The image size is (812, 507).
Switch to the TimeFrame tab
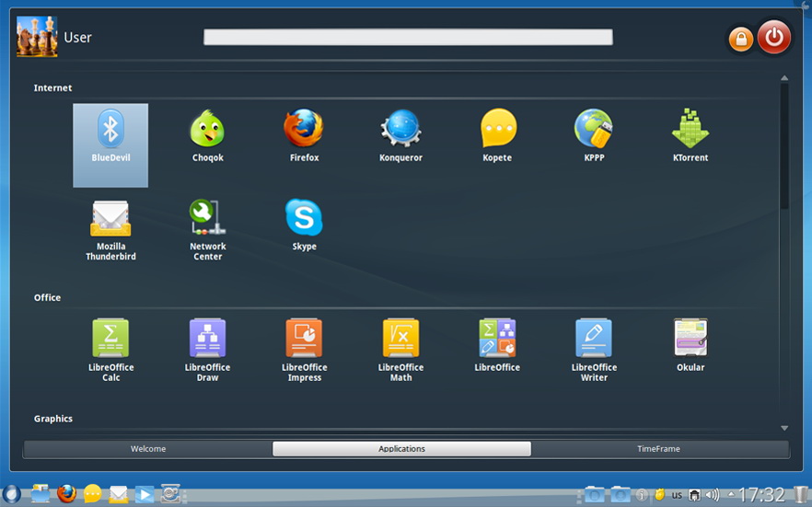pyautogui.click(x=658, y=449)
